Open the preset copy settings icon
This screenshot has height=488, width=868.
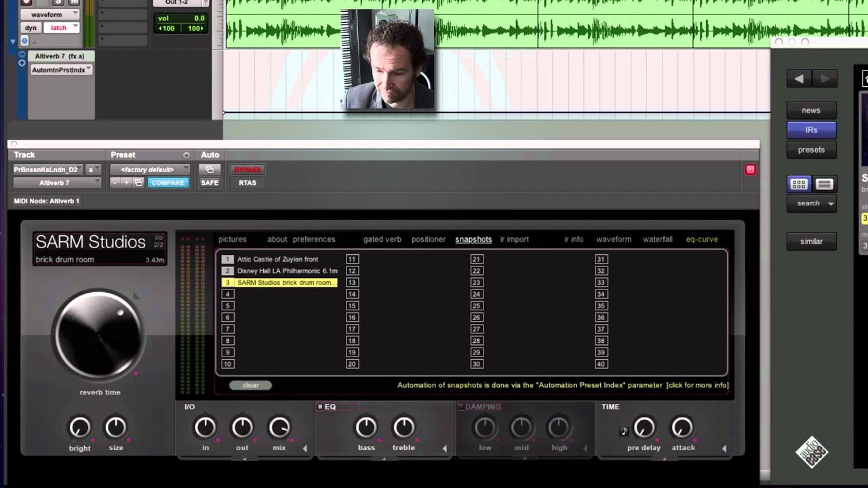point(138,183)
